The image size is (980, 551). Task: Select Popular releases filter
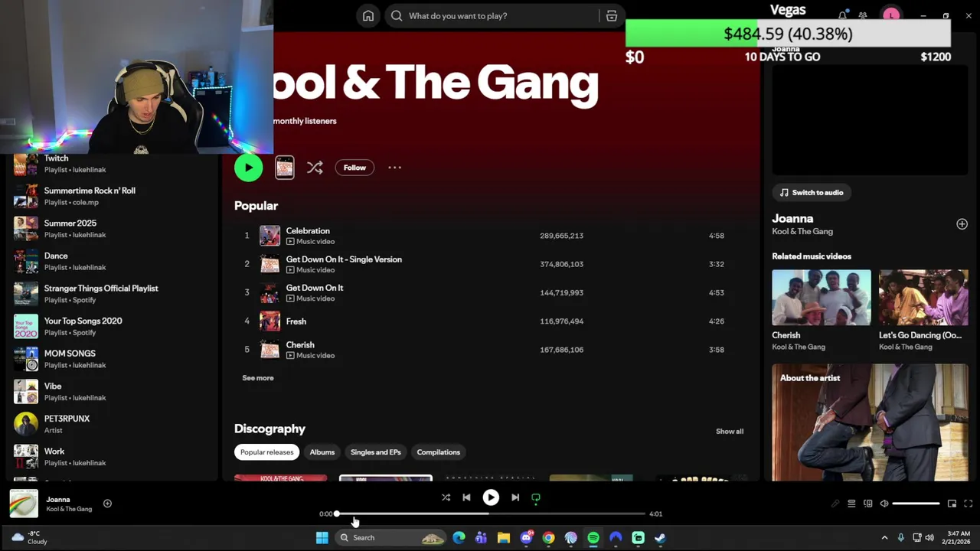click(266, 452)
